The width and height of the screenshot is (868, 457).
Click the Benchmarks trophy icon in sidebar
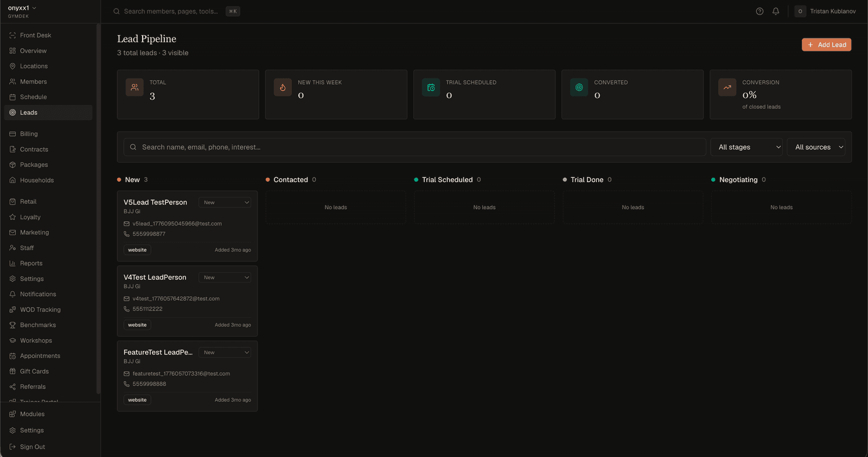pos(12,325)
